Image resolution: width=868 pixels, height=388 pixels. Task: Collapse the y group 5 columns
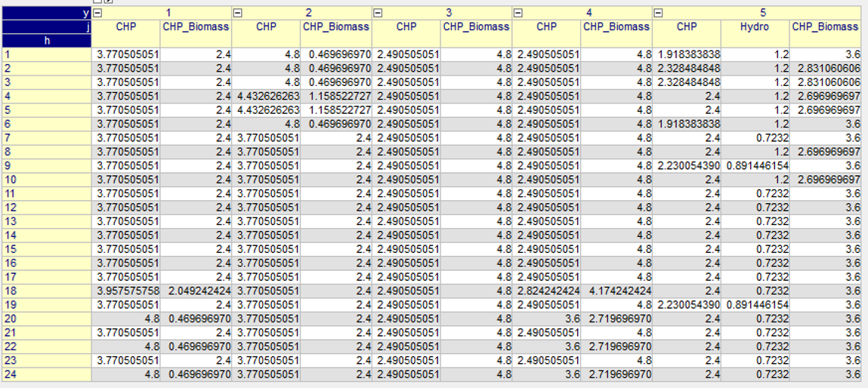coord(657,14)
